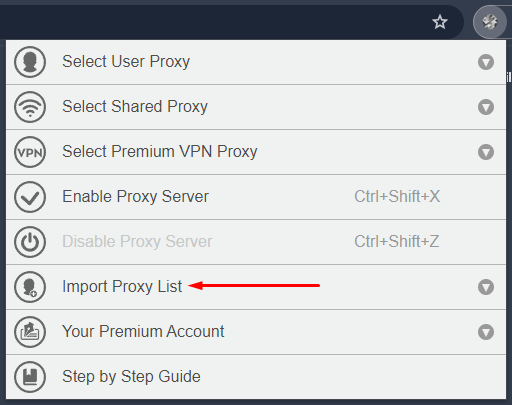Open Your Premium Account menu item

coord(256,332)
